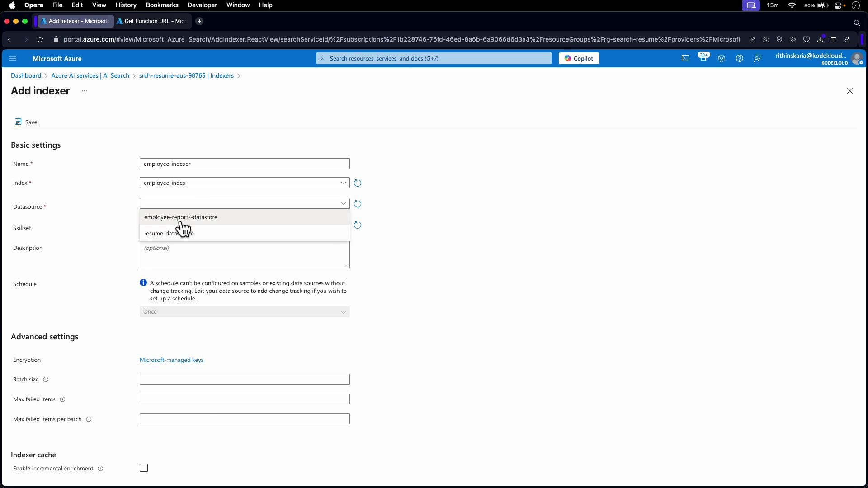868x488 pixels.
Task: Open Microsoft-managed keys link
Action: [x=171, y=360]
